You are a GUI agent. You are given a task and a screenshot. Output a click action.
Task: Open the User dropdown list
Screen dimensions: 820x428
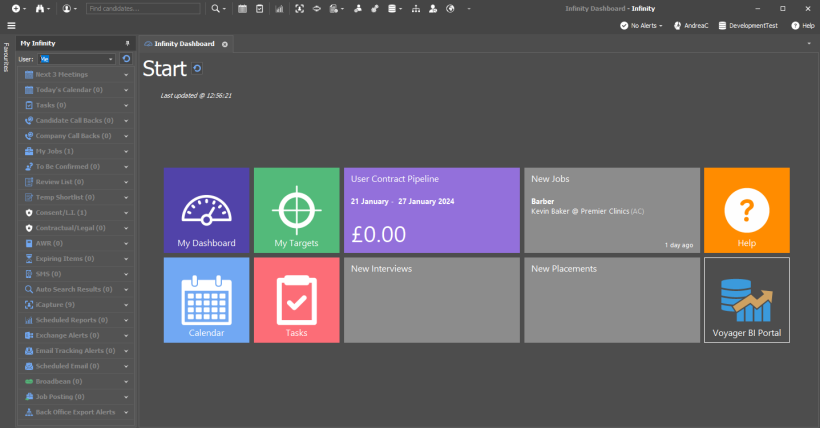pyautogui.click(x=110, y=59)
